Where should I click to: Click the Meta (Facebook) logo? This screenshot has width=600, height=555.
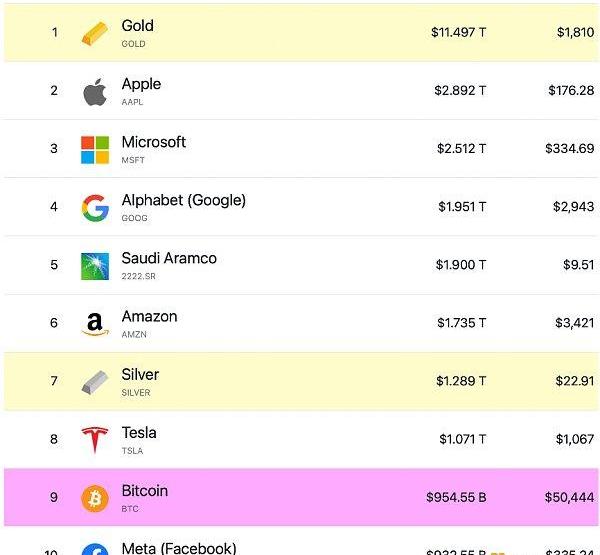pyautogui.click(x=95, y=549)
